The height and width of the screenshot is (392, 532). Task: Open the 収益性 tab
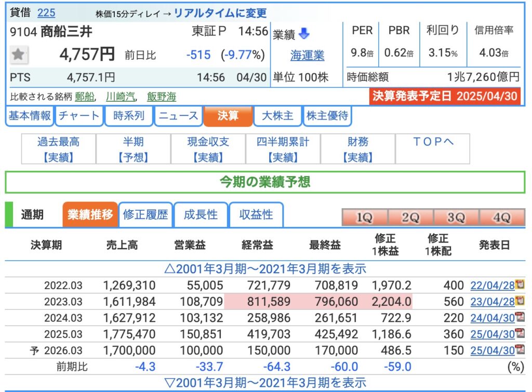pos(256,214)
